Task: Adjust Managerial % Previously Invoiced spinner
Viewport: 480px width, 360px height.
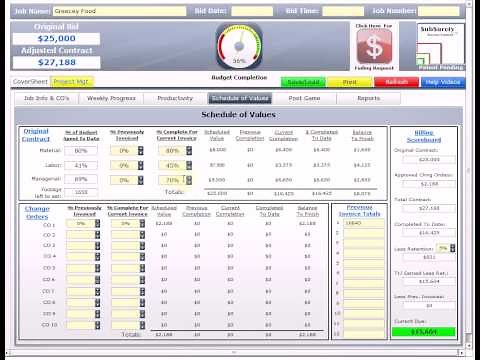Action: tap(141, 180)
